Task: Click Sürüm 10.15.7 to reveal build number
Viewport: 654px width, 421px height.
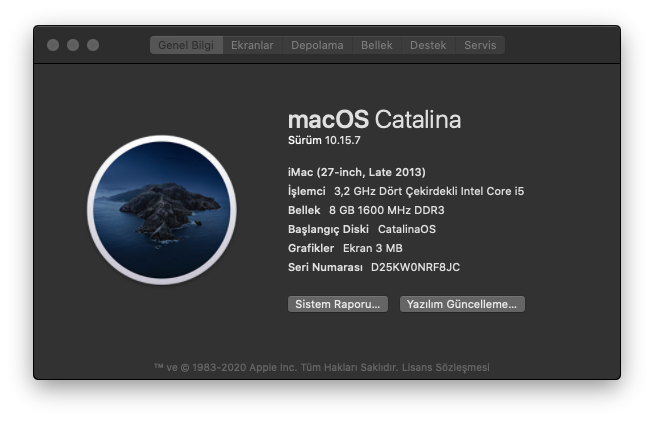Action: [x=324, y=141]
